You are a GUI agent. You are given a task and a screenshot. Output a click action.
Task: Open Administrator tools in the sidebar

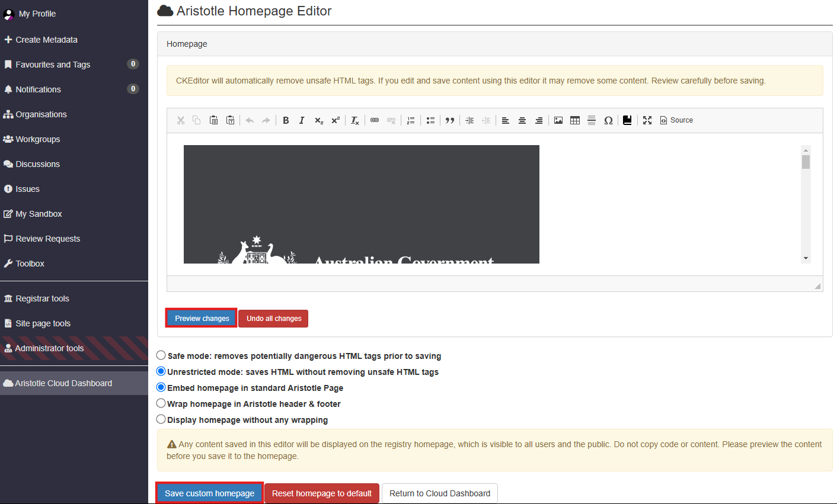(49, 348)
